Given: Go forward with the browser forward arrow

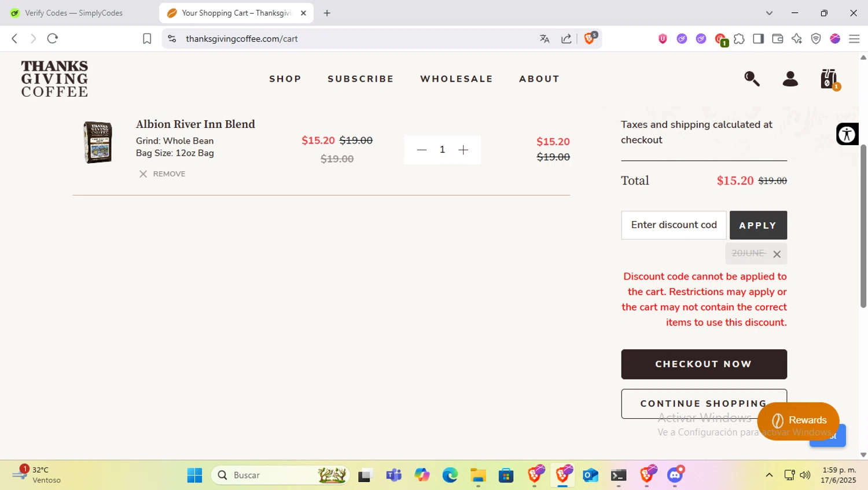Looking at the screenshot, I should (x=33, y=38).
